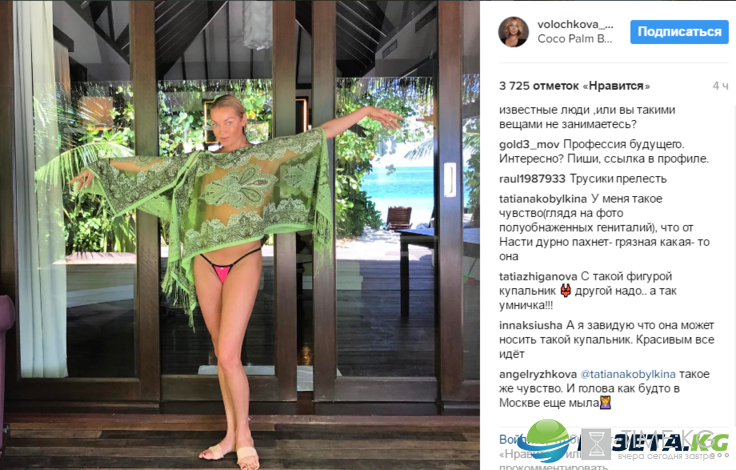Click the green globe watermark logo
This screenshot has height=470, width=736.
(547, 440)
